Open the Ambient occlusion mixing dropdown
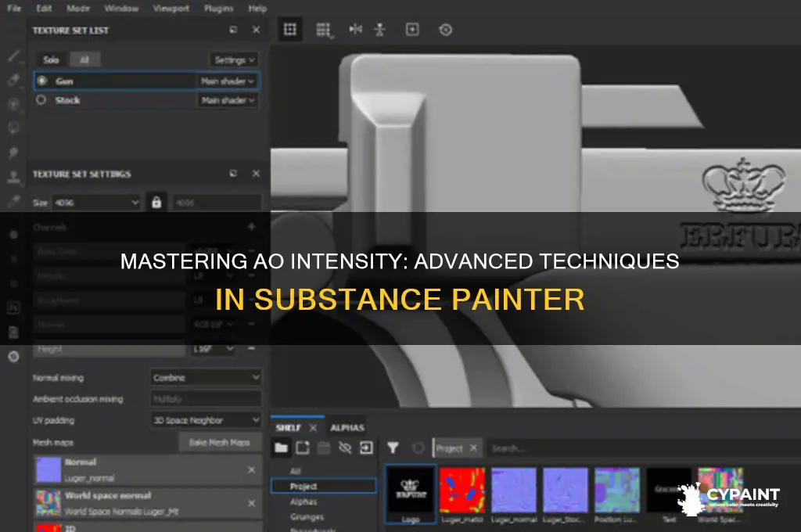The image size is (801, 532). pos(207,399)
